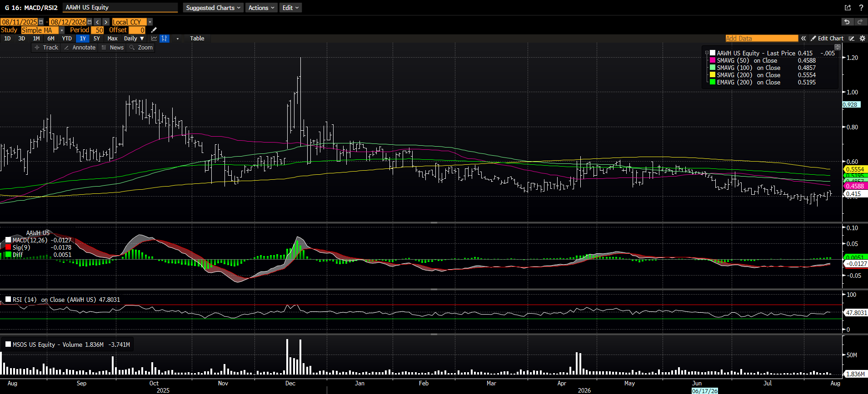The height and width of the screenshot is (394, 868).
Task: Shift date range forward with right arrow
Action: pos(106,22)
